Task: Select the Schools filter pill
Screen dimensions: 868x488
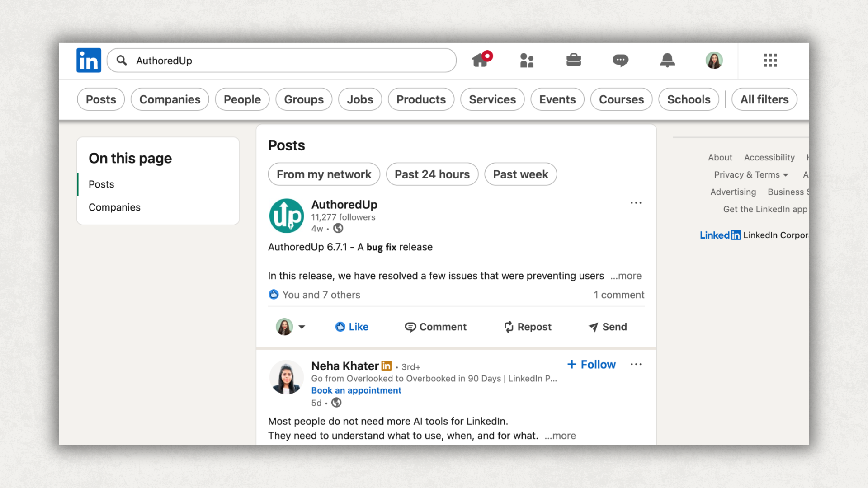Action: [x=689, y=99]
